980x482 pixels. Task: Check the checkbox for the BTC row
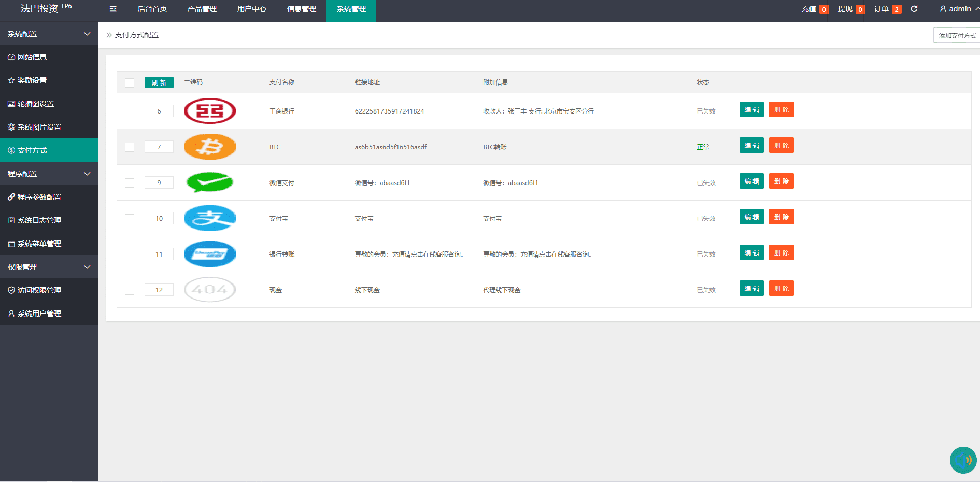point(130,147)
